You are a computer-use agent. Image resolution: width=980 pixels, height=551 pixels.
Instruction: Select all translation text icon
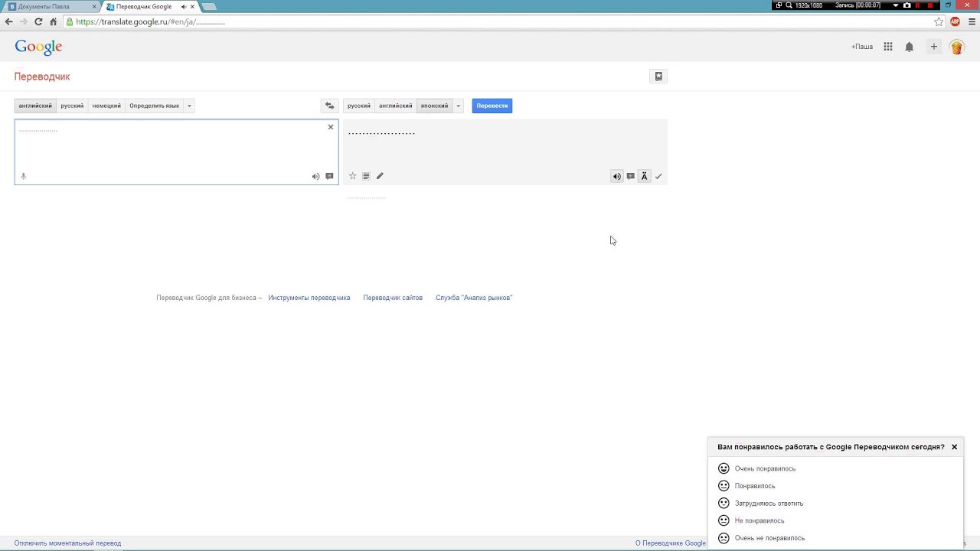pyautogui.click(x=366, y=176)
